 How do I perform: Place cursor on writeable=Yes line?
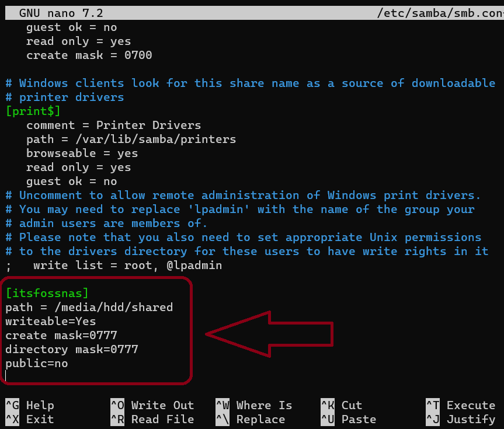coord(51,321)
